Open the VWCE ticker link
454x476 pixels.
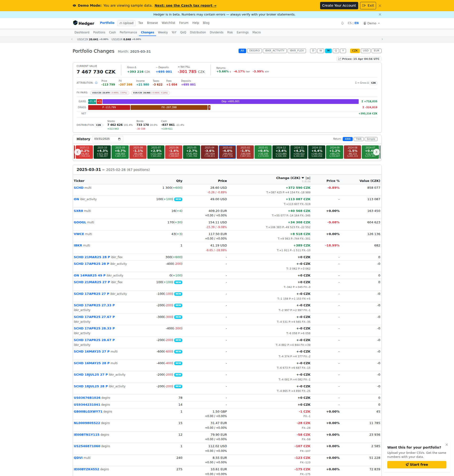pos(79,234)
